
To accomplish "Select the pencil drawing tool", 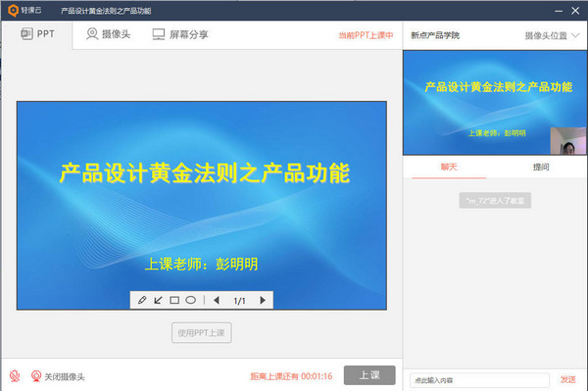I will point(142,300).
